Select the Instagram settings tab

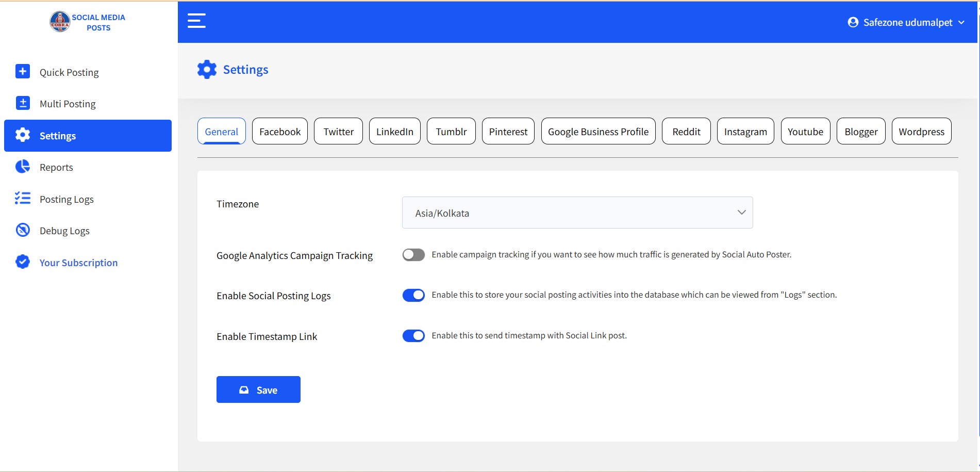click(x=745, y=132)
